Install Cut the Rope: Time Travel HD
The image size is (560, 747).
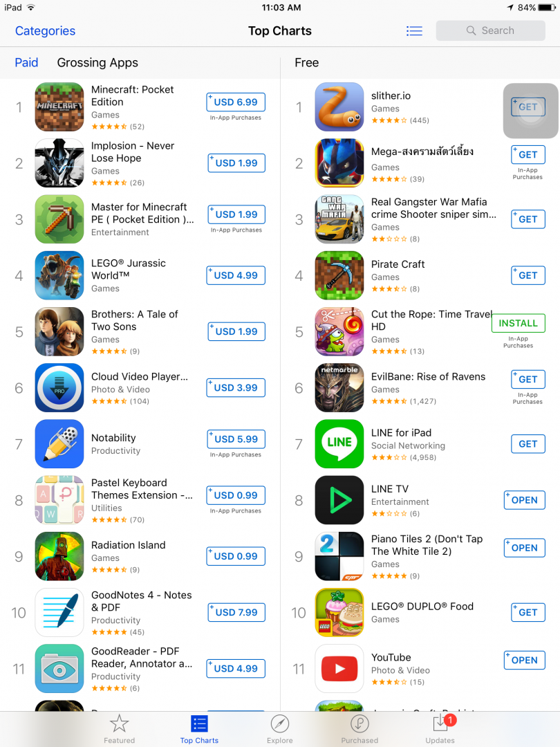[x=518, y=323]
